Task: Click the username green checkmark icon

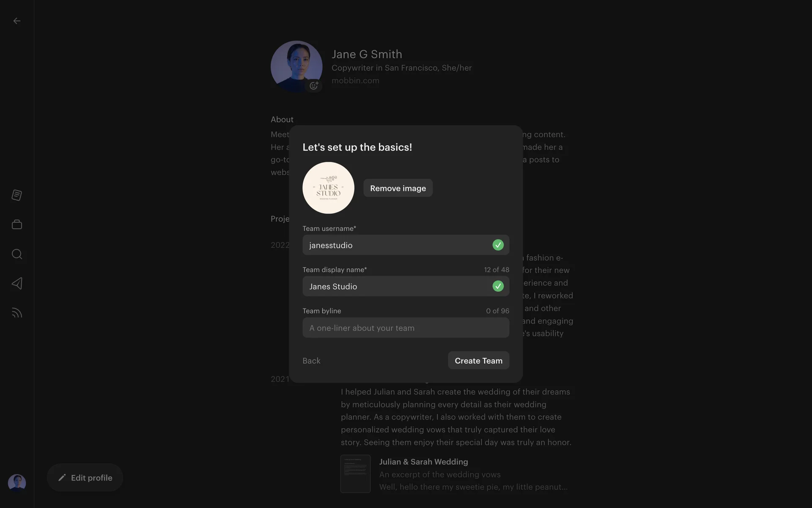Action: (x=498, y=245)
